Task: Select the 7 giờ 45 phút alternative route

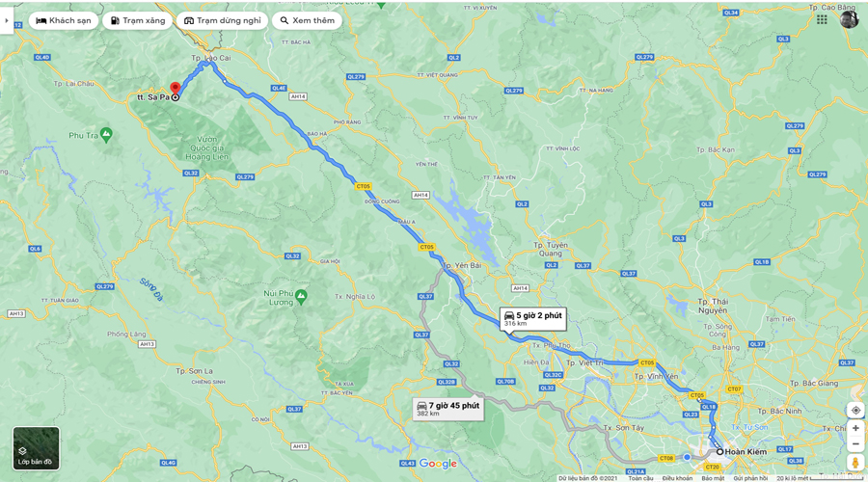Action: coord(448,409)
